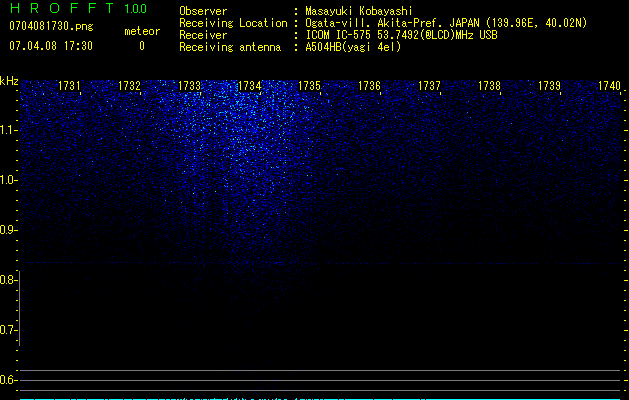
Task: Click the 1731 time marker
Action: pos(69,86)
